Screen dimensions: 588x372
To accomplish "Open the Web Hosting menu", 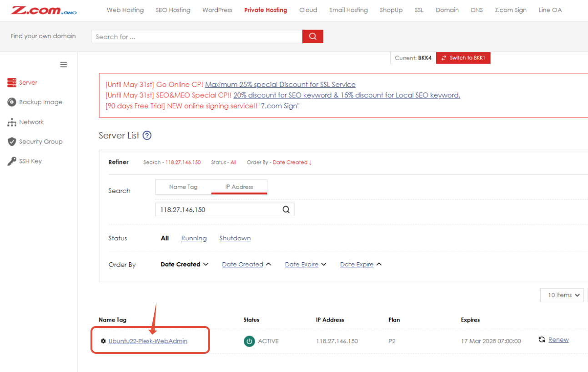I will click(x=125, y=10).
